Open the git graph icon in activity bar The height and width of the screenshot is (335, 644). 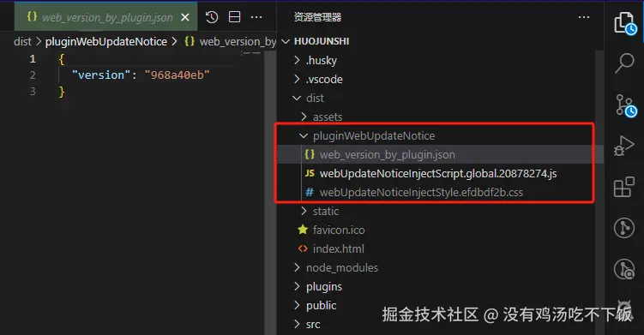tap(624, 227)
